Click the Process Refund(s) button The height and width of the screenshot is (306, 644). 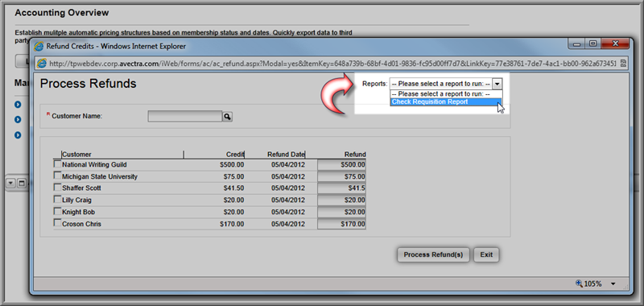pyautogui.click(x=433, y=254)
